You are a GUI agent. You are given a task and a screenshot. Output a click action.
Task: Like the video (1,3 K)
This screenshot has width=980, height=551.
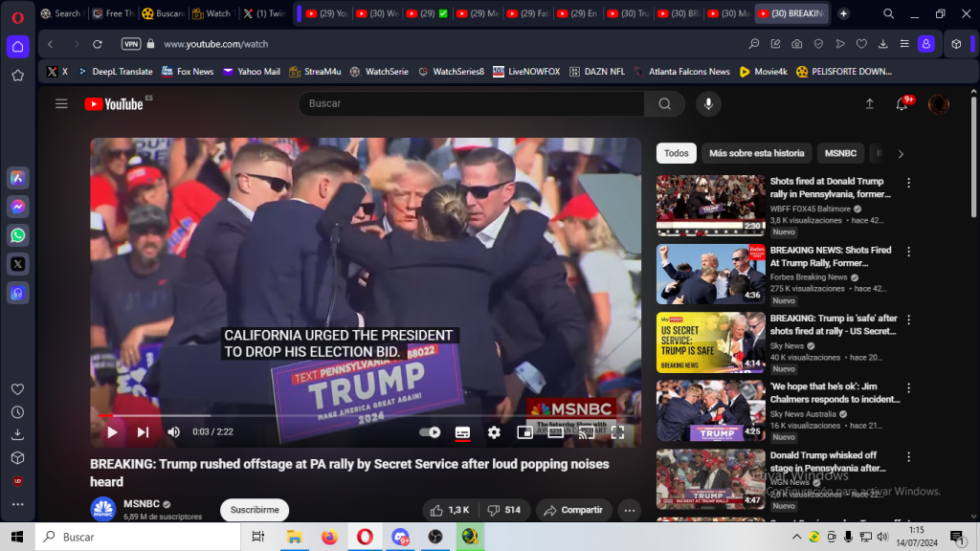pos(450,511)
